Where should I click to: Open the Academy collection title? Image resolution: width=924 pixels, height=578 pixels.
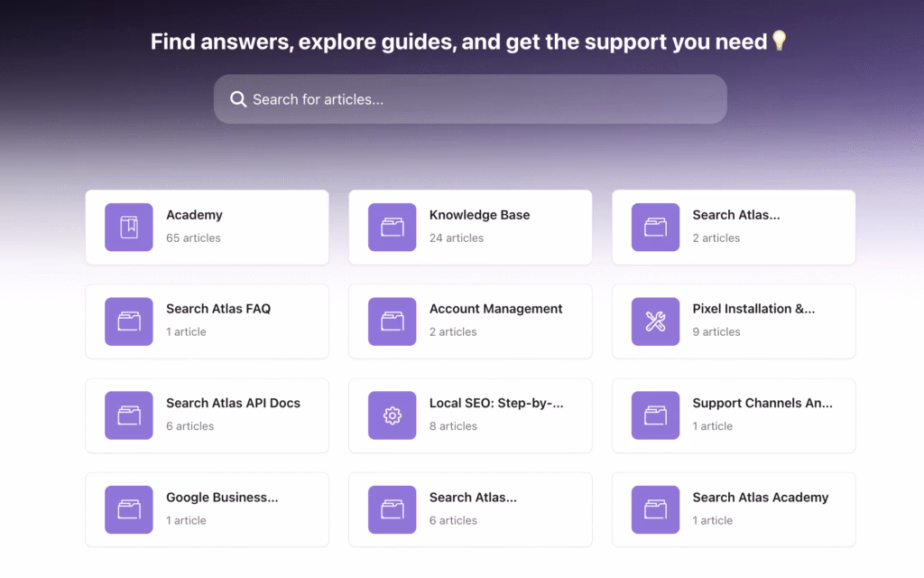194,215
